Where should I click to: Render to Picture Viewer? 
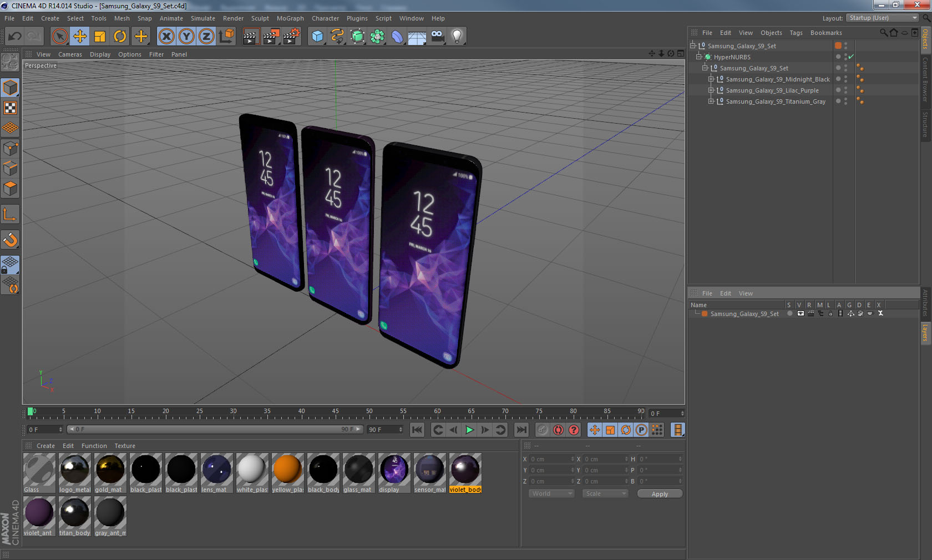click(x=271, y=37)
